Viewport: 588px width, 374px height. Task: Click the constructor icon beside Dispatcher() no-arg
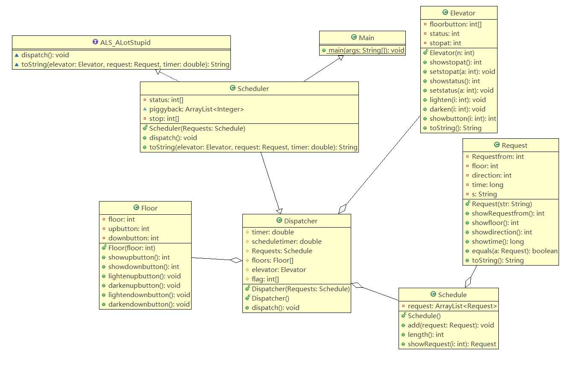click(x=247, y=298)
